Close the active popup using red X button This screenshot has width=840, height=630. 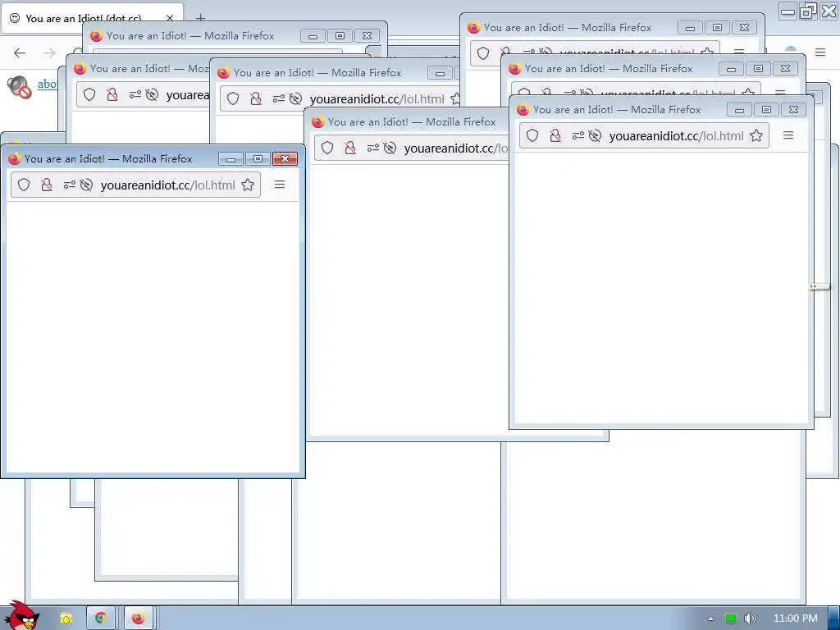tap(285, 158)
